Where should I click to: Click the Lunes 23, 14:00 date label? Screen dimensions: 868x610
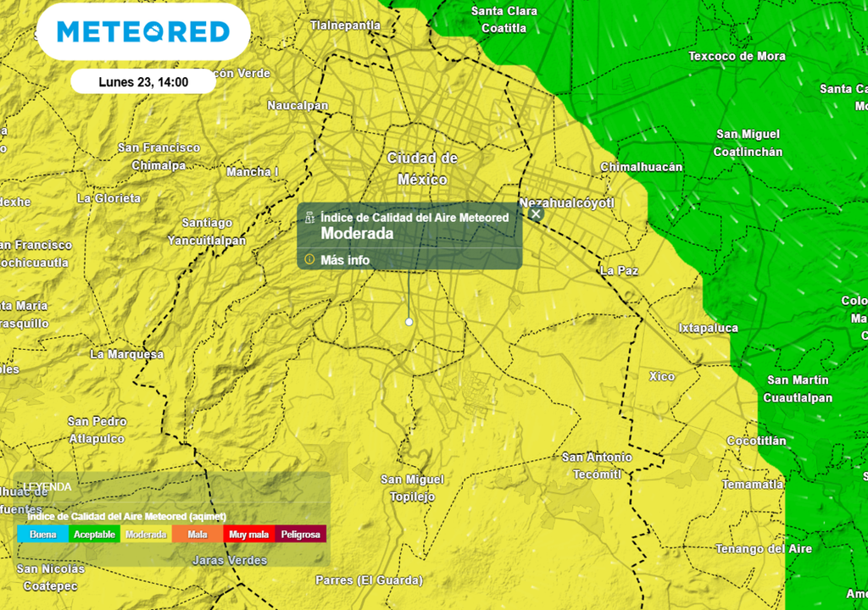click(143, 82)
